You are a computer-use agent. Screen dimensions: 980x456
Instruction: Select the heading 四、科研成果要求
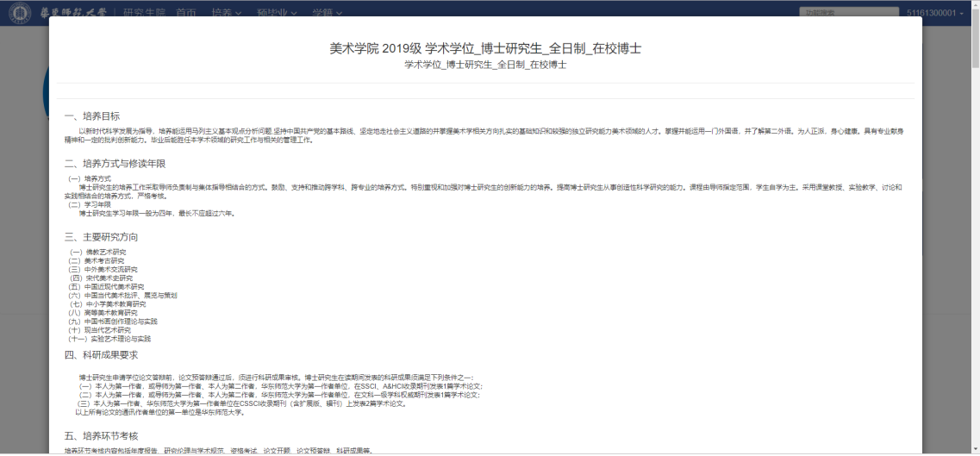pyautogui.click(x=101, y=354)
